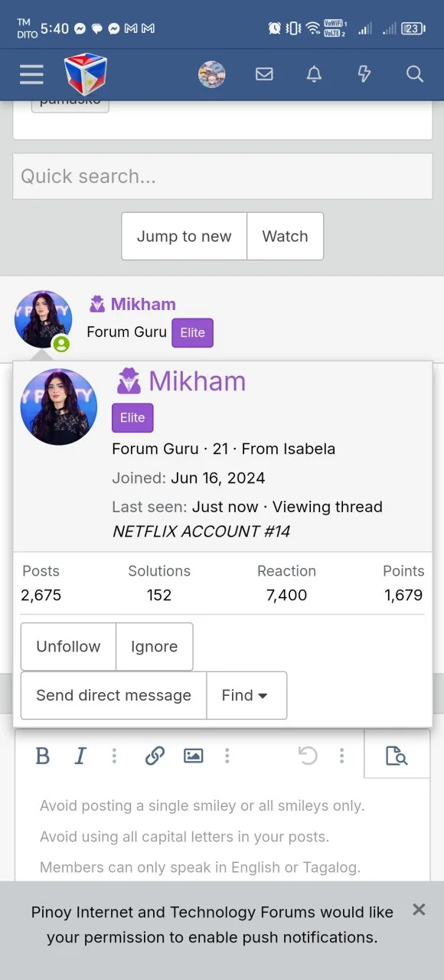Image resolution: width=444 pixels, height=980 pixels.
Task: Send direct message to Mikham
Action: click(113, 695)
